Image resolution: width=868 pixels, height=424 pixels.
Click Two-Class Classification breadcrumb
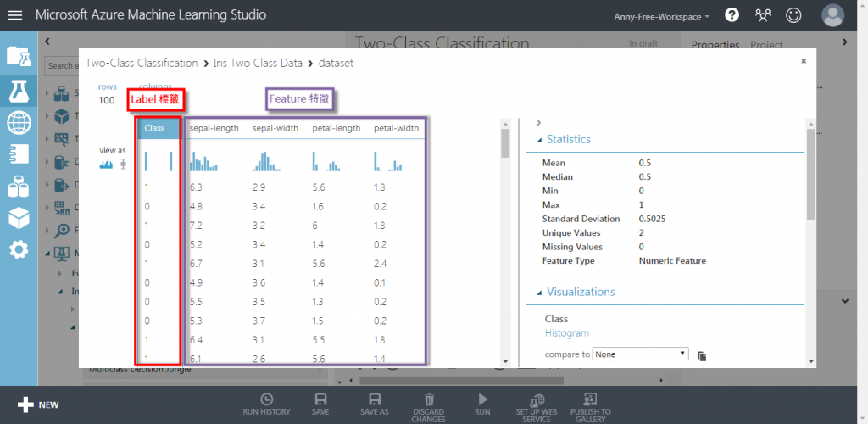point(142,63)
